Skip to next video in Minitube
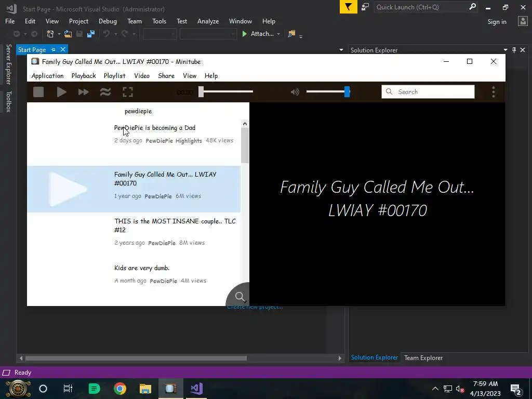This screenshot has width=532, height=399. [x=84, y=92]
